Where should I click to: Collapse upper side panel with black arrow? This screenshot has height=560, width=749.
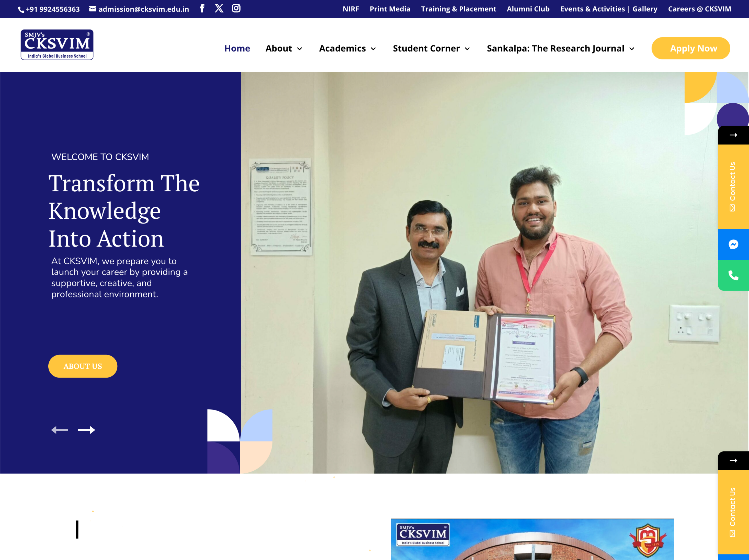coord(733,135)
